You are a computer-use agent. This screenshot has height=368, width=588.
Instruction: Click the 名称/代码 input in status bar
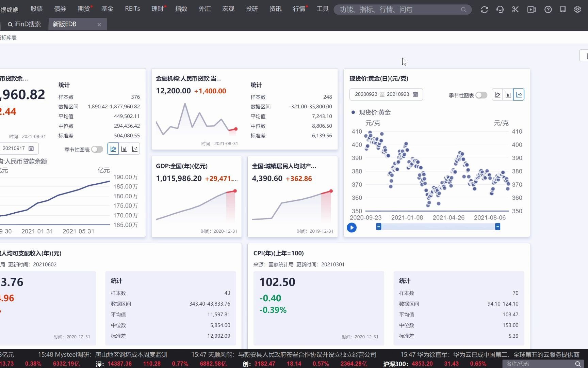538,364
